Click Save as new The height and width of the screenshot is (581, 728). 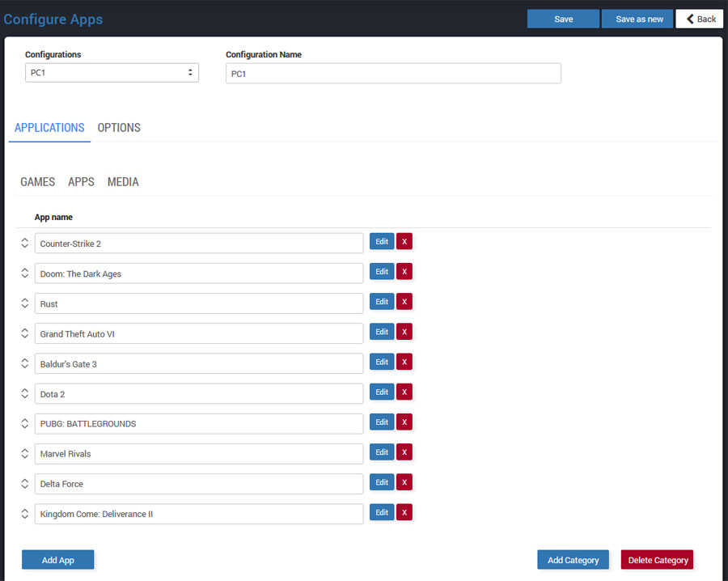637,19
